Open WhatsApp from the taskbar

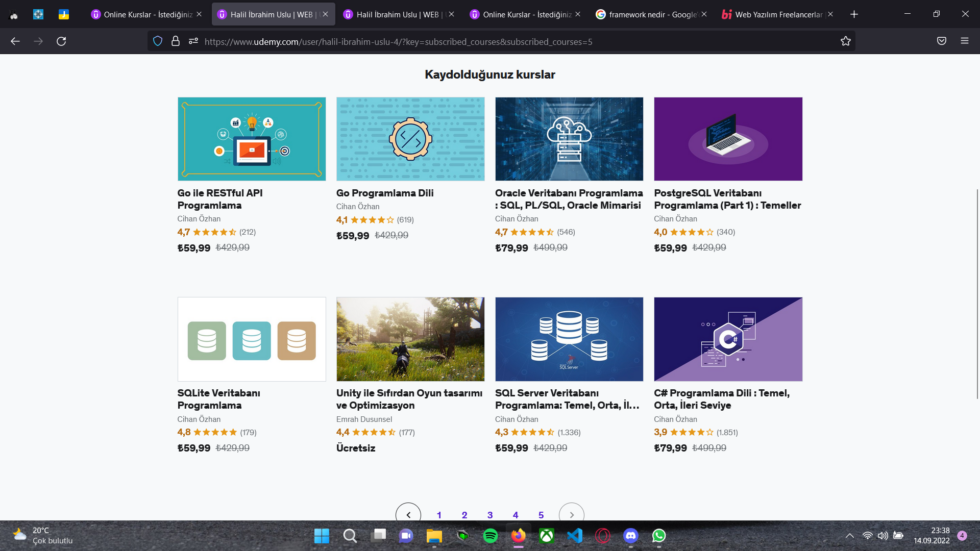tap(659, 536)
